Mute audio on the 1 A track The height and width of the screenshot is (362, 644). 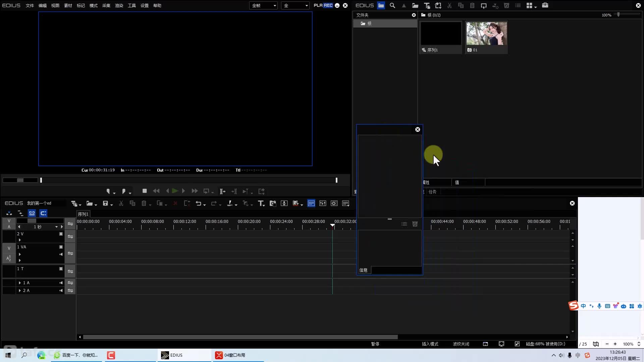pyautogui.click(x=61, y=283)
